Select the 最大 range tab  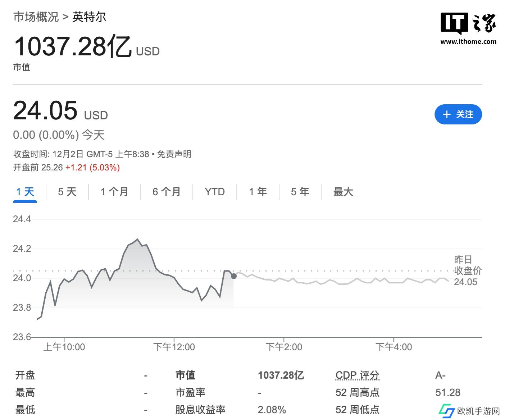point(343,192)
